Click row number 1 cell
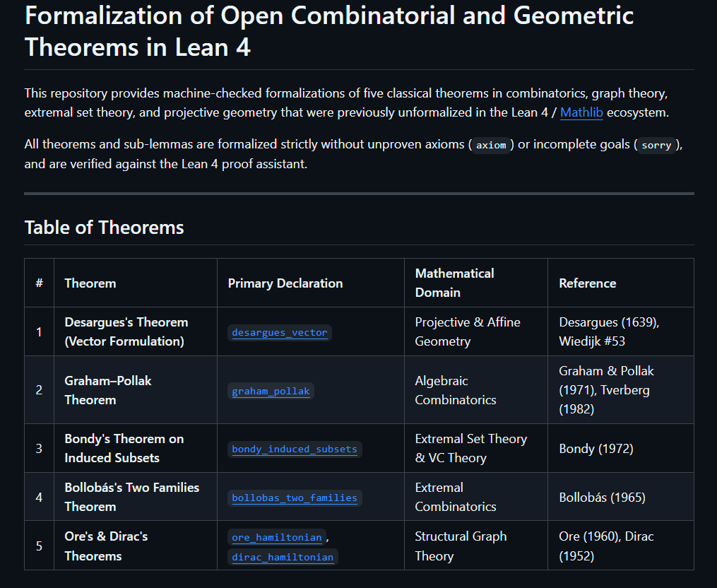 (x=40, y=331)
